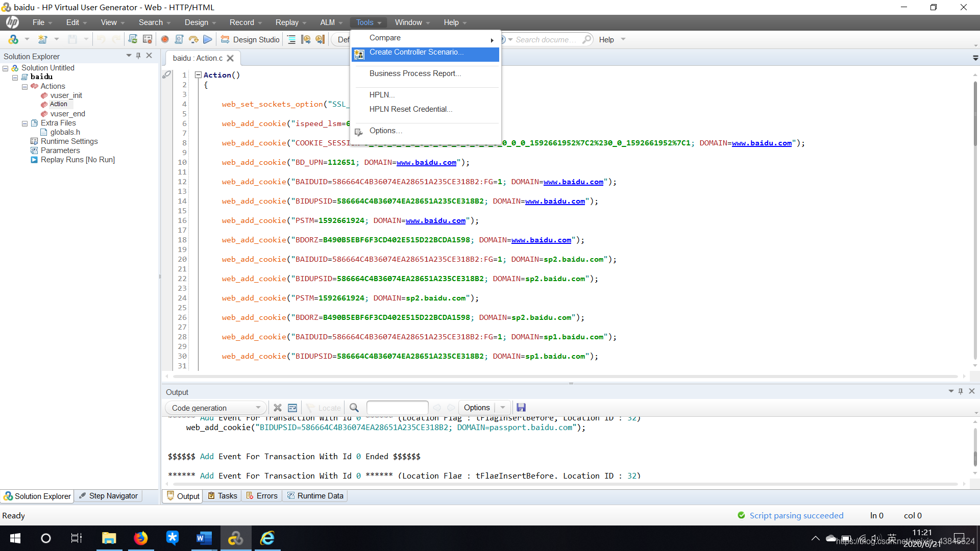
Task: Click the clear output X icon
Action: 277,408
